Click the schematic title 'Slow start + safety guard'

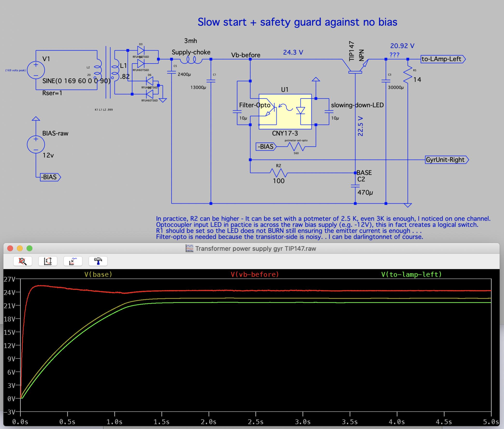[298, 22]
